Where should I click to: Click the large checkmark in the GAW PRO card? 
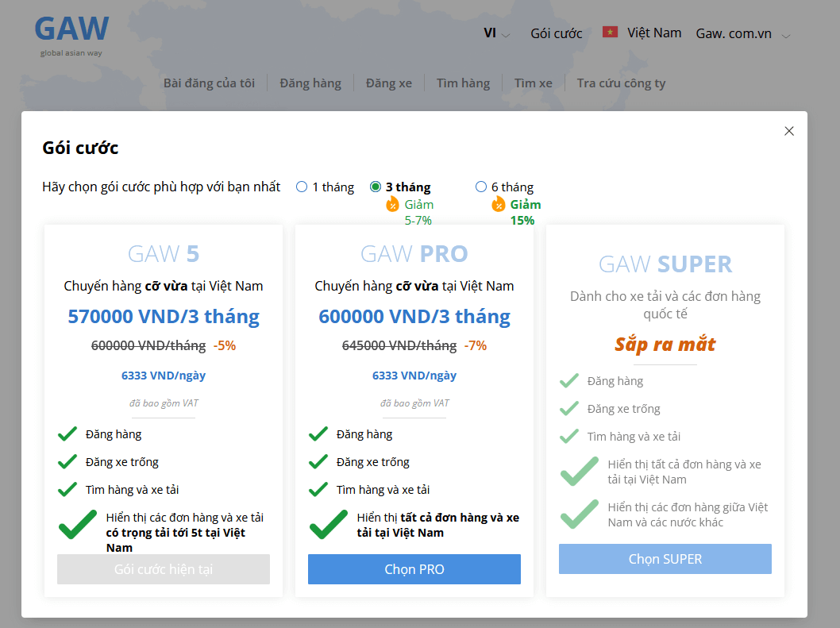(x=328, y=525)
